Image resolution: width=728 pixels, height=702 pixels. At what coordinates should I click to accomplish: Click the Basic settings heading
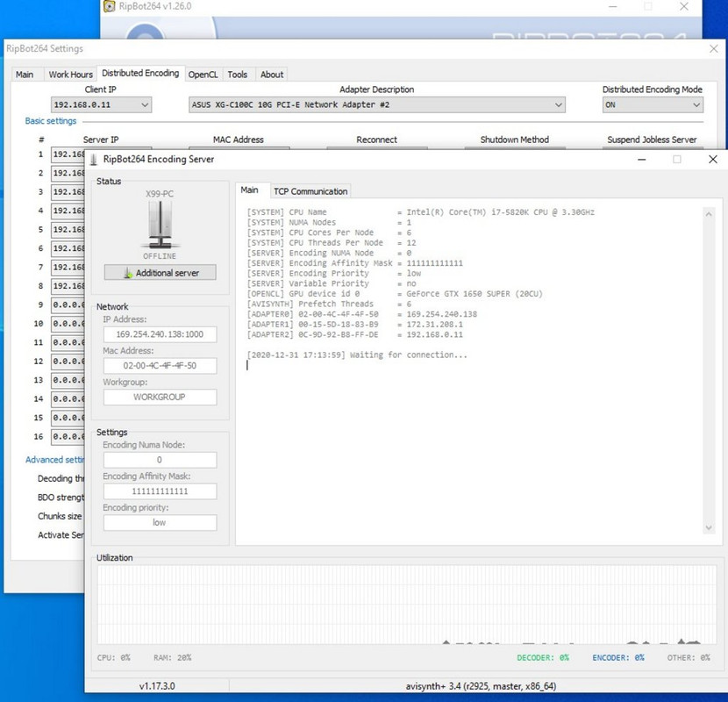[51, 121]
